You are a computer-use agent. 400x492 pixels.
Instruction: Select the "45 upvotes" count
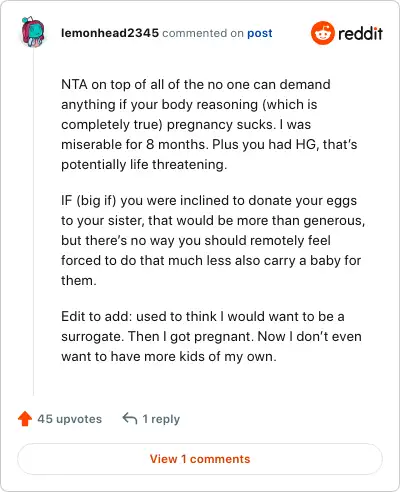coord(69,419)
